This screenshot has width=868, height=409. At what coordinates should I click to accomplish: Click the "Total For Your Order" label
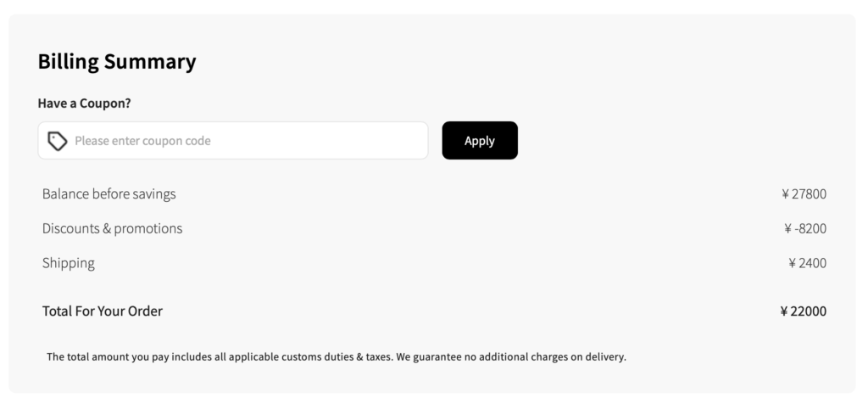pyautogui.click(x=103, y=311)
